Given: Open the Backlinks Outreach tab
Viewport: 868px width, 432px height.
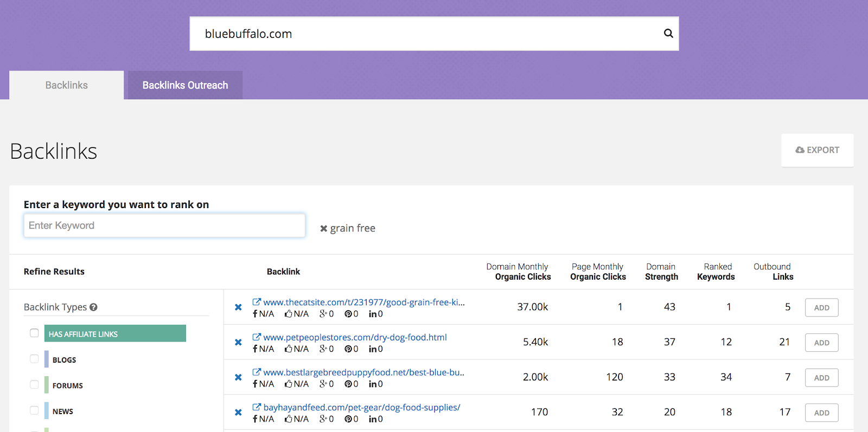Looking at the screenshot, I should pyautogui.click(x=185, y=85).
